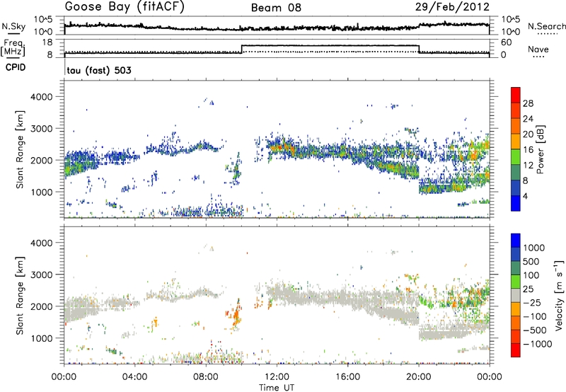Click the "tau (fast) 503" CPID text

click(99, 70)
